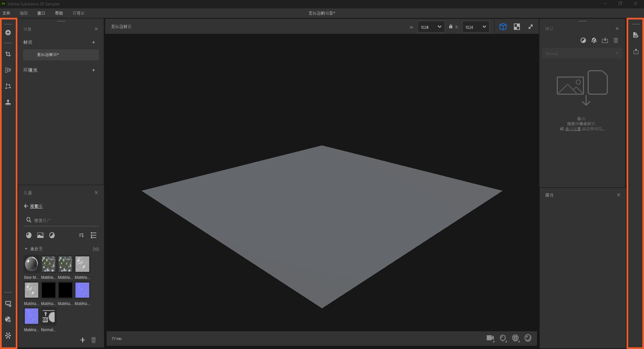The image size is (644, 349).
Task: Open the 文件 File menu
Action: tap(6, 13)
